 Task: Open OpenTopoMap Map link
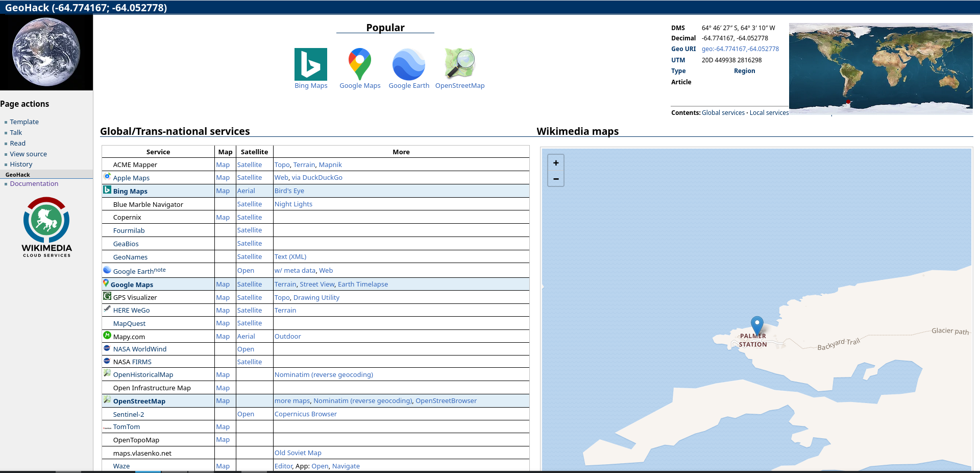(x=223, y=439)
